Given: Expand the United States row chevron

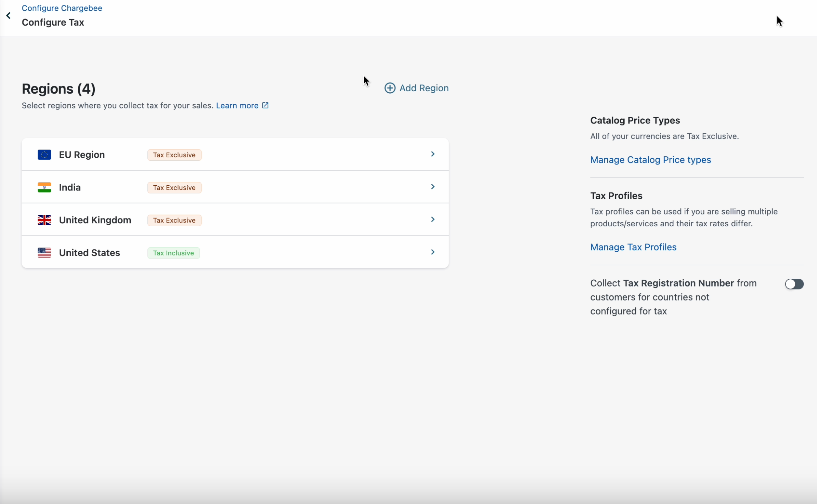Looking at the screenshot, I should (432, 252).
